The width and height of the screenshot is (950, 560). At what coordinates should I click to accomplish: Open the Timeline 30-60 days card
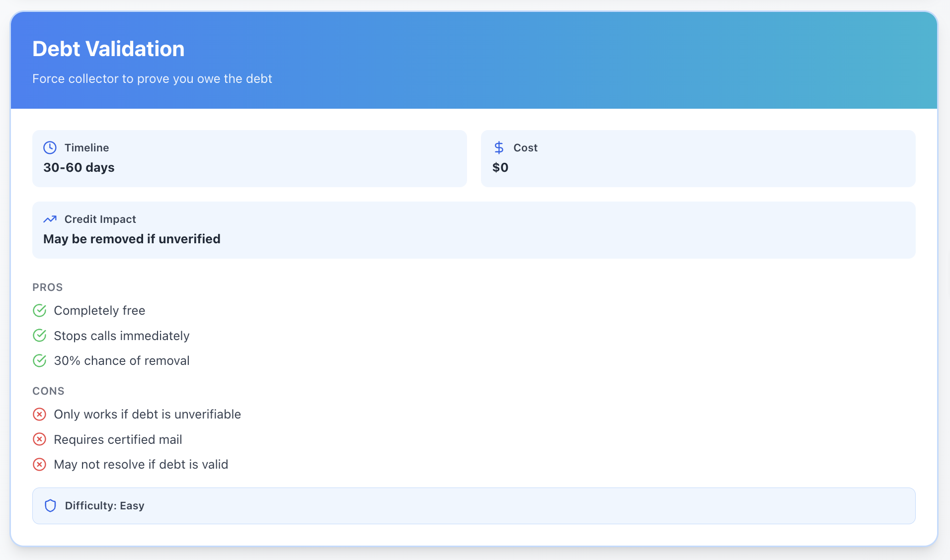(x=249, y=158)
